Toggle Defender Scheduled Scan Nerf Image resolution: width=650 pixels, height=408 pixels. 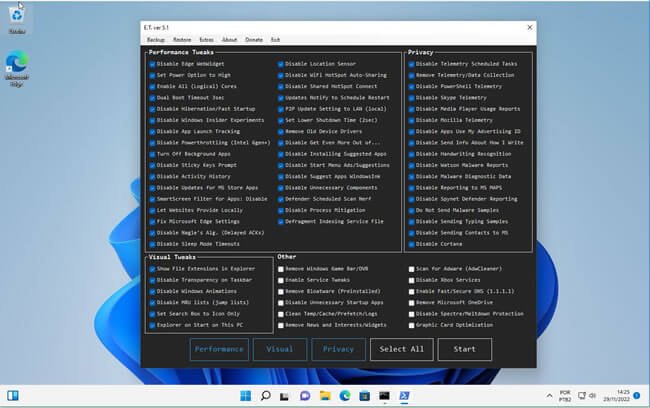[281, 199]
